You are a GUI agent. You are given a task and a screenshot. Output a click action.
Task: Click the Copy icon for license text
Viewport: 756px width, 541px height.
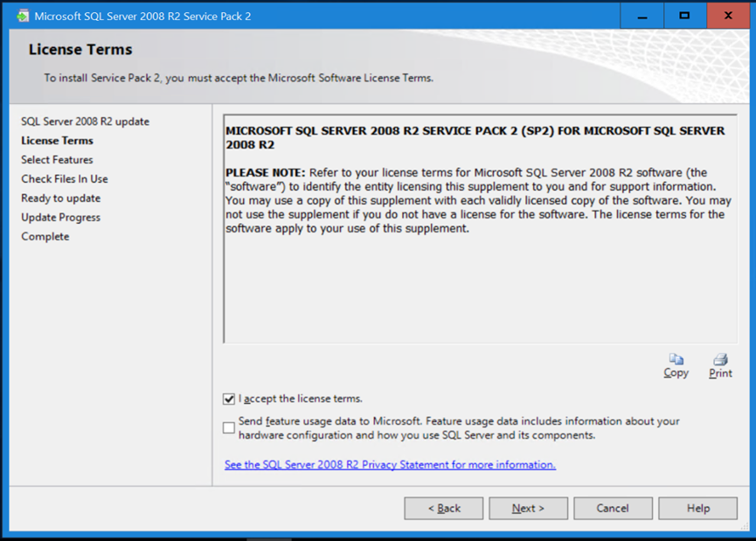coord(676,366)
